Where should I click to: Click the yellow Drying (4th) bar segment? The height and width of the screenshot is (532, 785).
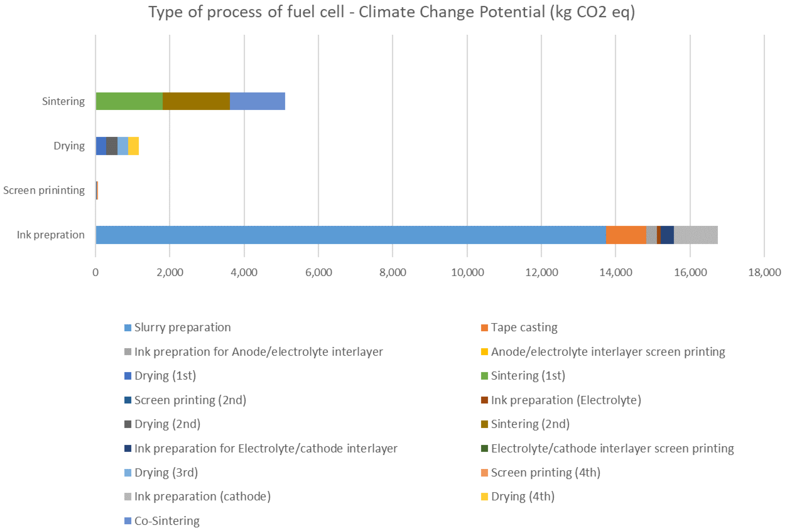[x=133, y=146]
